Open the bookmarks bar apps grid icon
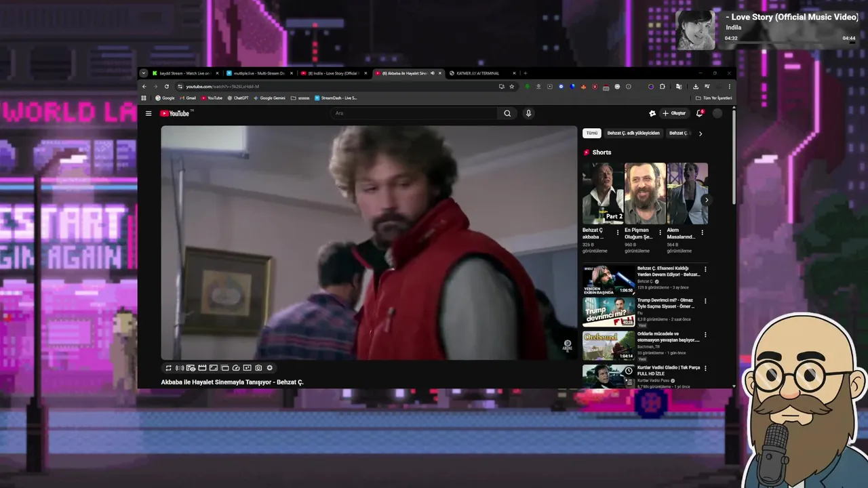868x488 pixels. point(144,98)
